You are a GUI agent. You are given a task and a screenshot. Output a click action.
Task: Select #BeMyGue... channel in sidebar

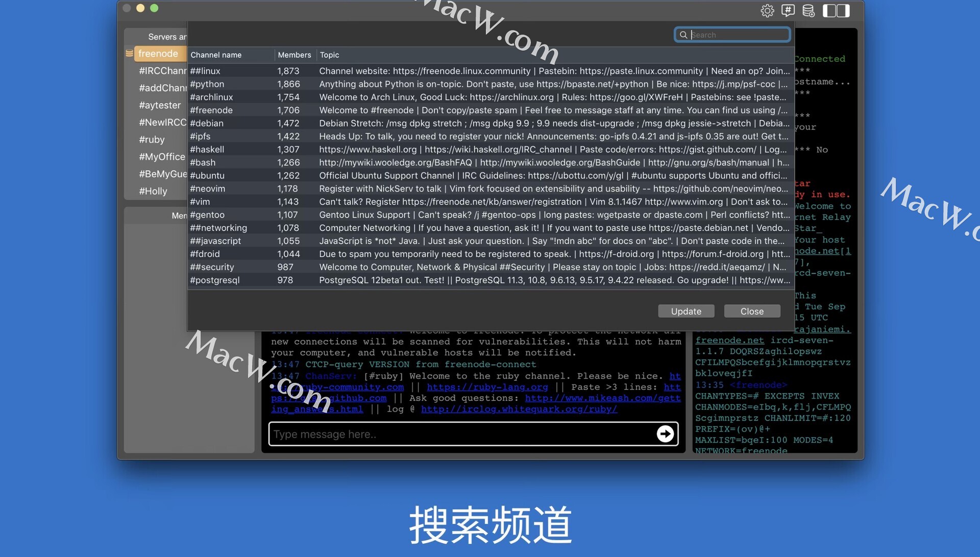162,174
